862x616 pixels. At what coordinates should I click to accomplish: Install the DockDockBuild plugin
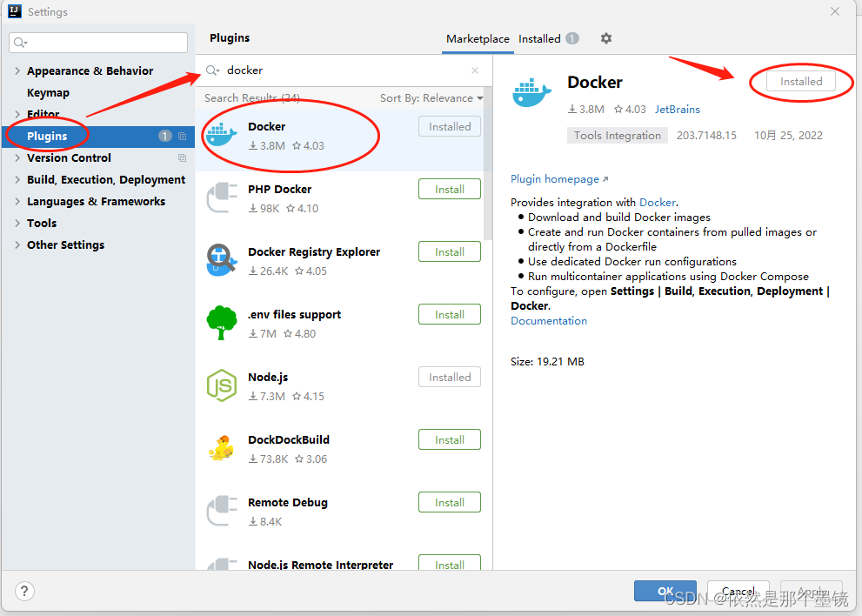click(x=450, y=440)
